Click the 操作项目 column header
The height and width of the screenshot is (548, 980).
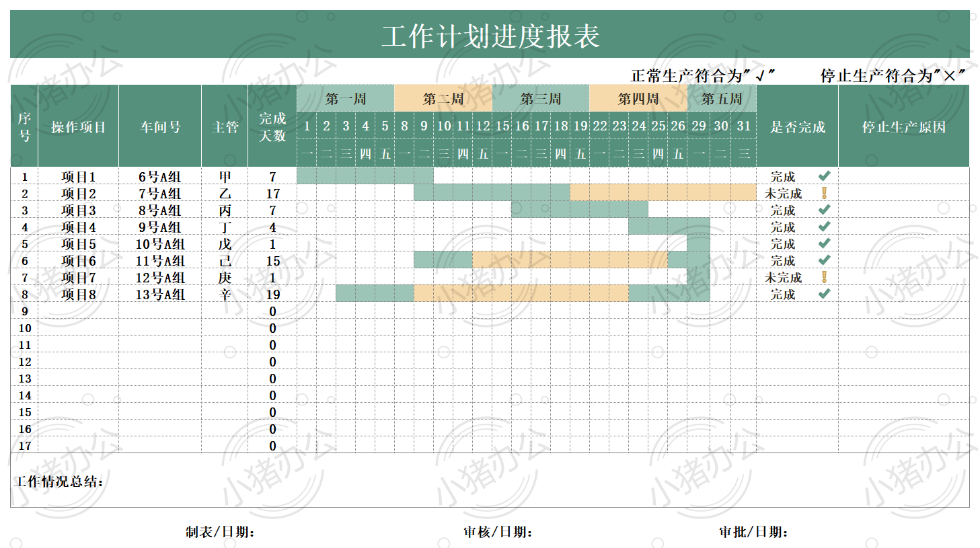(x=79, y=126)
